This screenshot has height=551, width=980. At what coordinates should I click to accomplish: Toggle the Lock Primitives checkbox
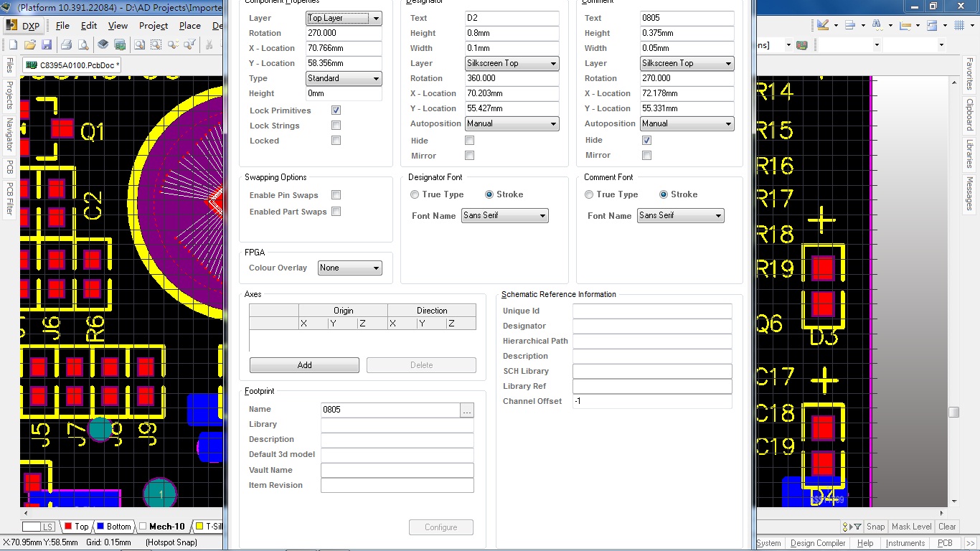click(336, 110)
